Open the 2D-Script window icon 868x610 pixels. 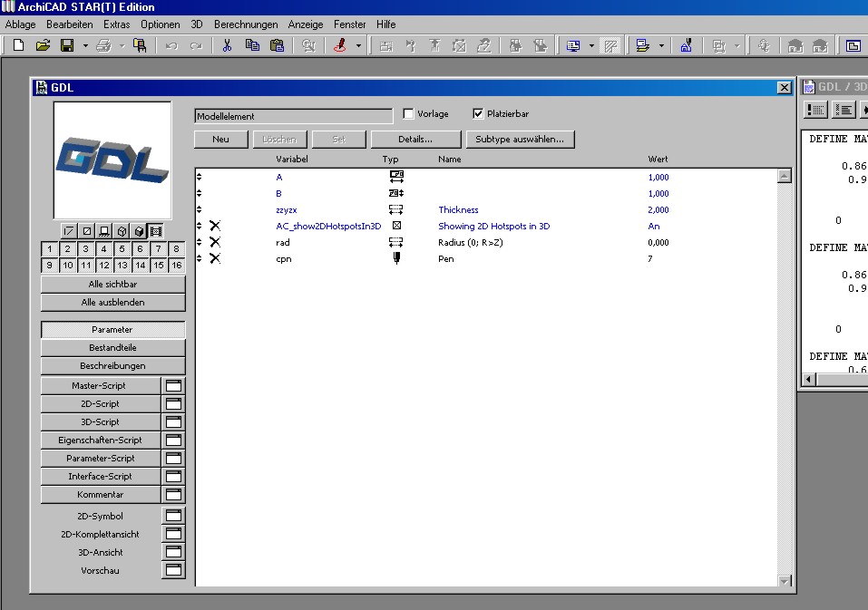[x=173, y=403]
